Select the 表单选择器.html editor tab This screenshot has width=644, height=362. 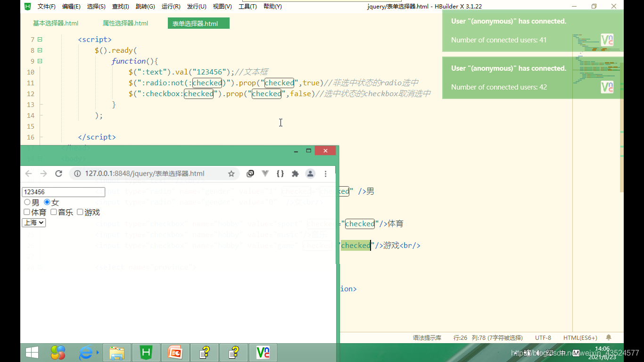[198, 24]
